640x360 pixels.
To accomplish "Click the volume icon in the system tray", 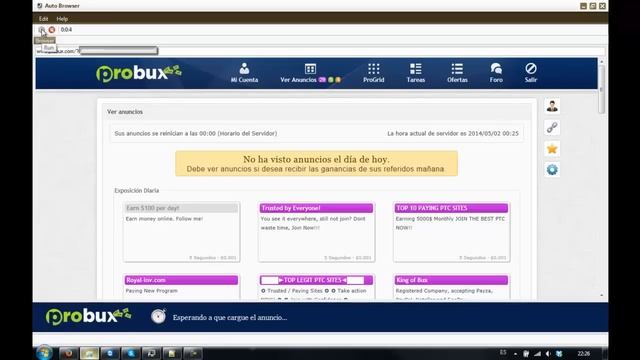I will [548, 353].
